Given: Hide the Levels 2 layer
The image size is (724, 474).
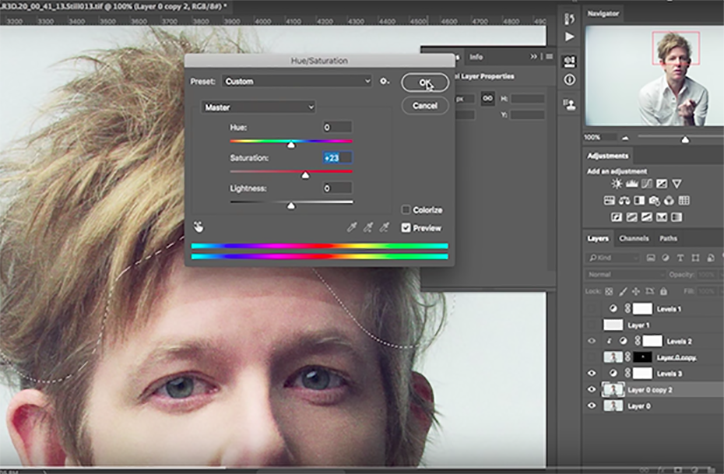Looking at the screenshot, I should point(591,341).
